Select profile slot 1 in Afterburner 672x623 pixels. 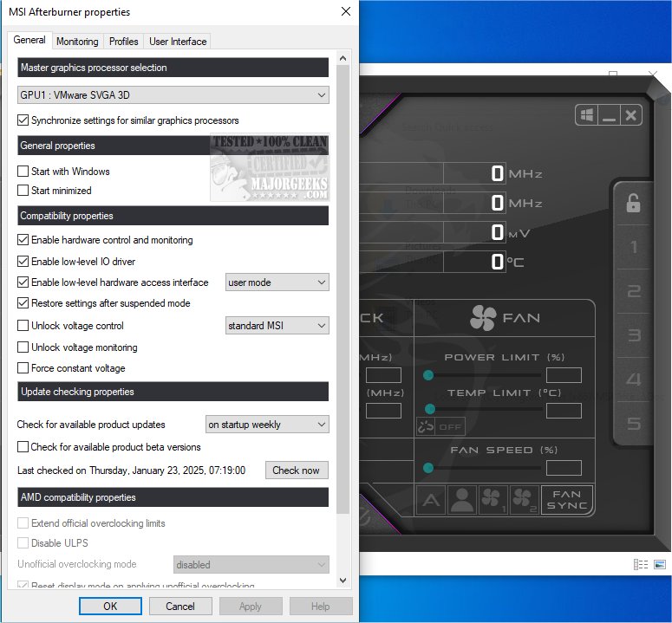633,248
